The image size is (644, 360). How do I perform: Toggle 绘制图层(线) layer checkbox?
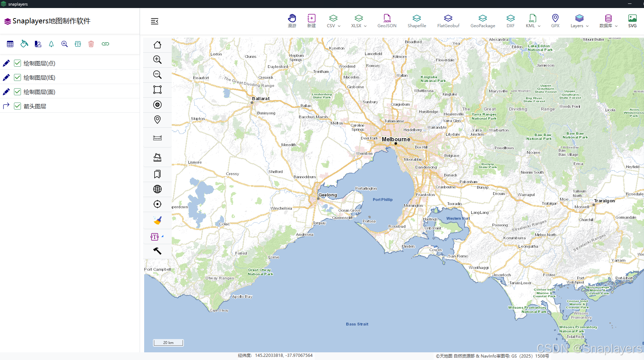(x=17, y=77)
